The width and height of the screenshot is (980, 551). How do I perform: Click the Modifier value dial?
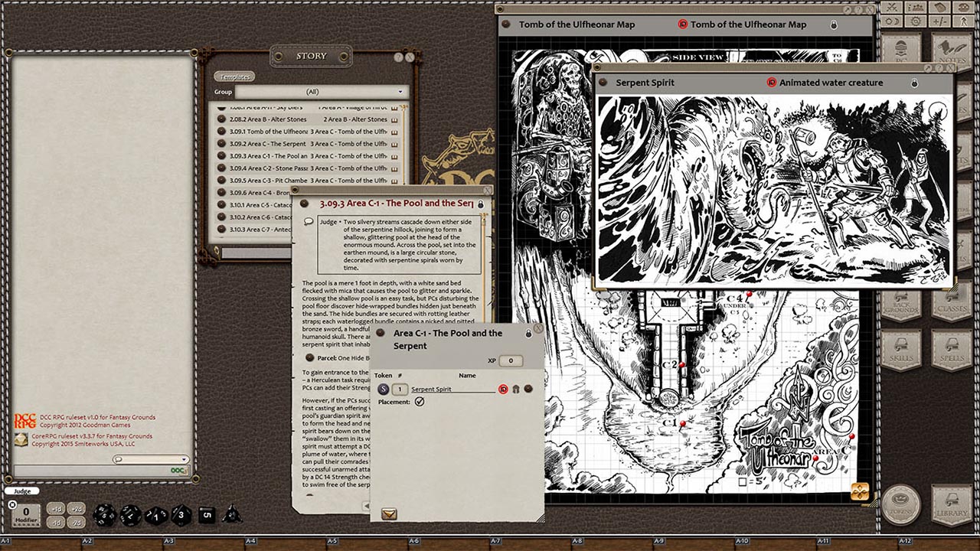point(24,514)
